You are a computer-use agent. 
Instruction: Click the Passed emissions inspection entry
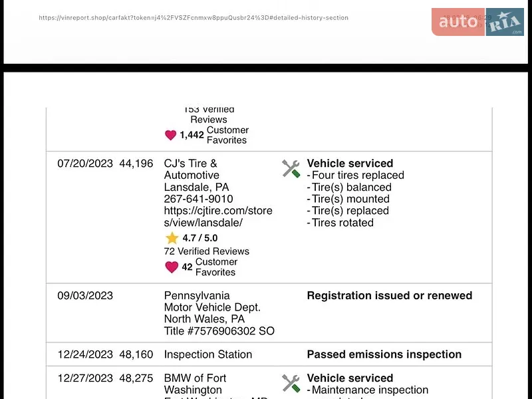point(384,354)
